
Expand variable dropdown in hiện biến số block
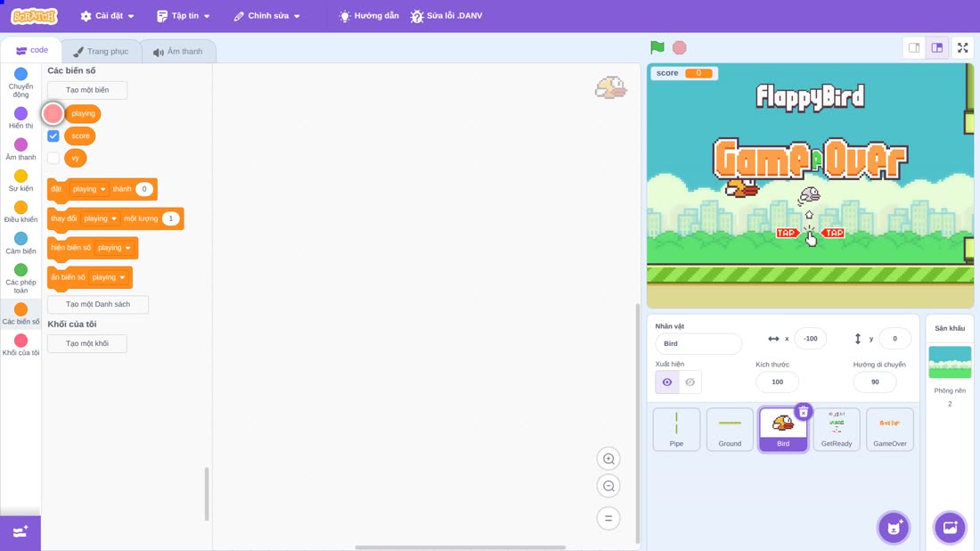114,248
